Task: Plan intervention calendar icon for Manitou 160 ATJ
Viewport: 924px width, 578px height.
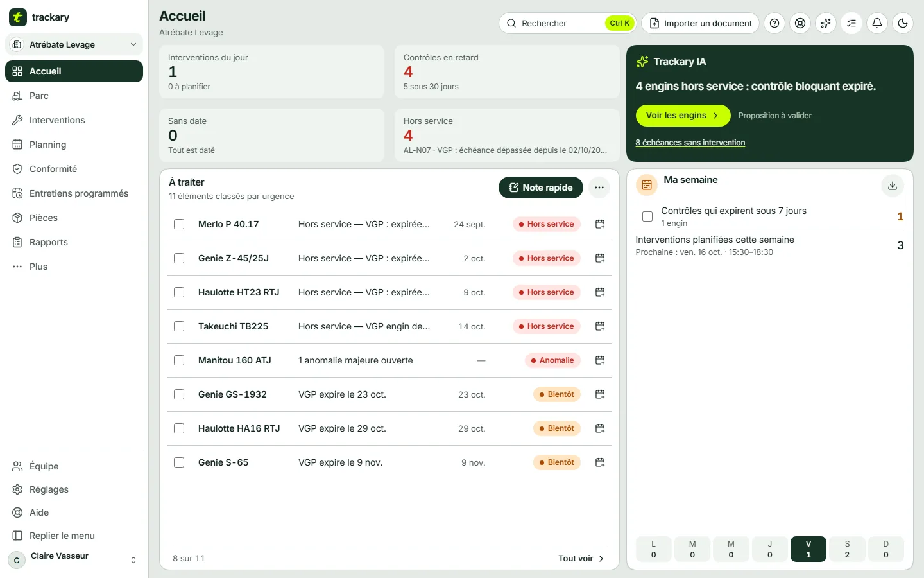Action: [600, 360]
